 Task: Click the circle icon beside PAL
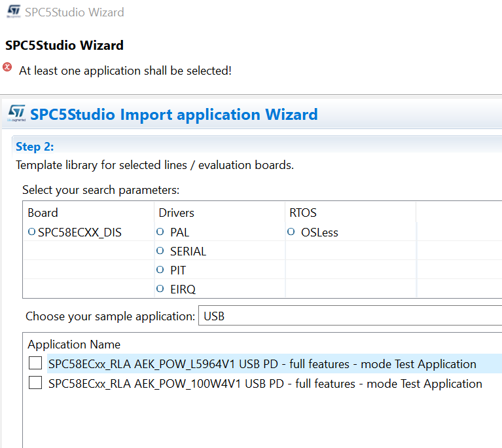pyautogui.click(x=160, y=232)
